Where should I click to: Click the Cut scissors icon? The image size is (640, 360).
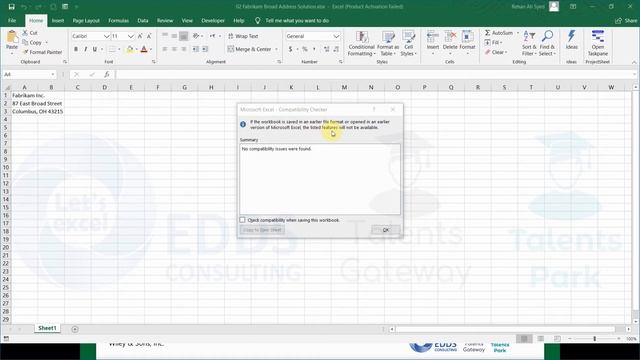click(x=25, y=33)
